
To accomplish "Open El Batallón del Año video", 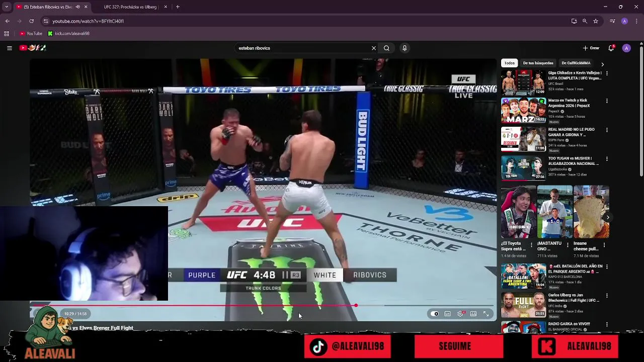I will point(523,276).
